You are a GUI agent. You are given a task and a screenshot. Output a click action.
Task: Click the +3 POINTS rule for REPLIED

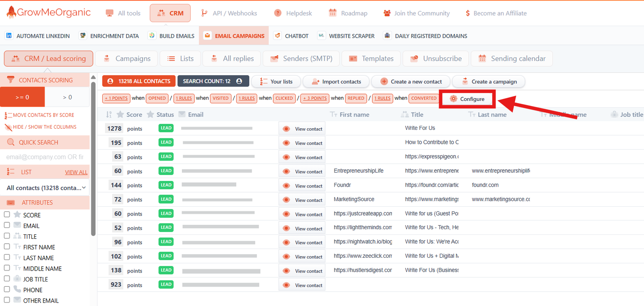315,98
